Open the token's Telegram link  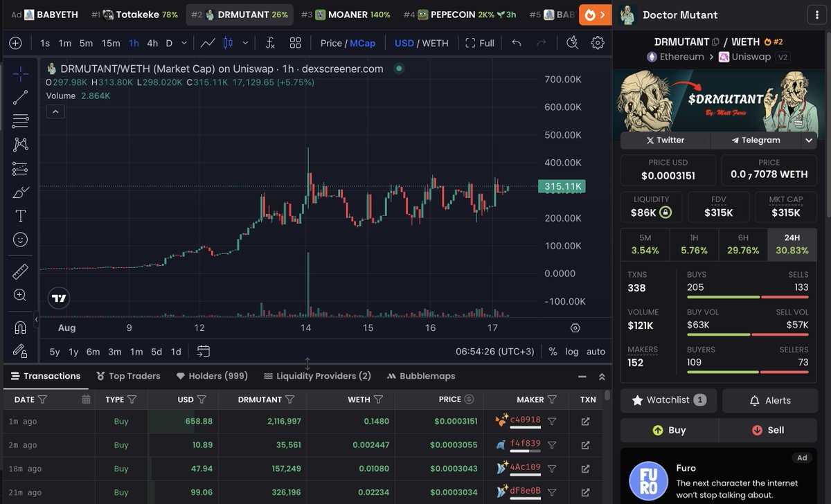756,140
